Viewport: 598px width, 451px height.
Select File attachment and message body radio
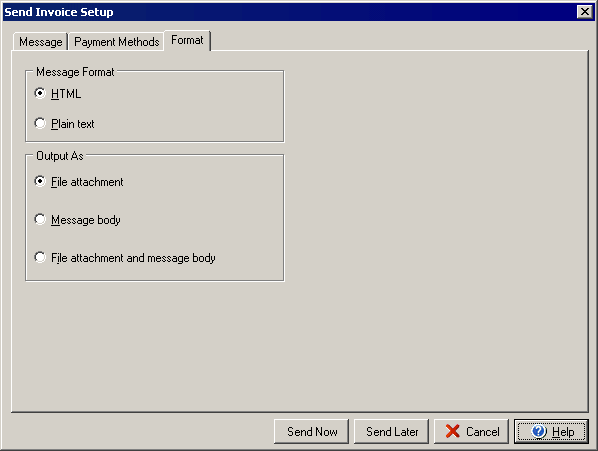pyautogui.click(x=40, y=257)
